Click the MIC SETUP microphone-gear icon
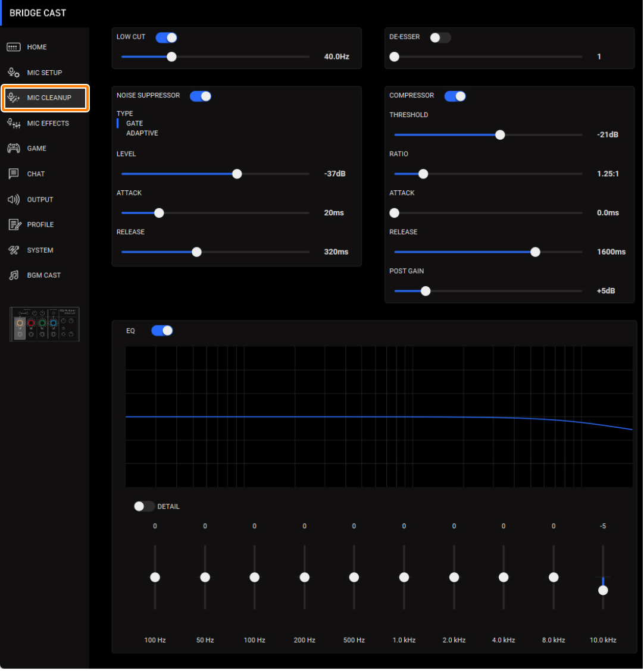 click(14, 73)
